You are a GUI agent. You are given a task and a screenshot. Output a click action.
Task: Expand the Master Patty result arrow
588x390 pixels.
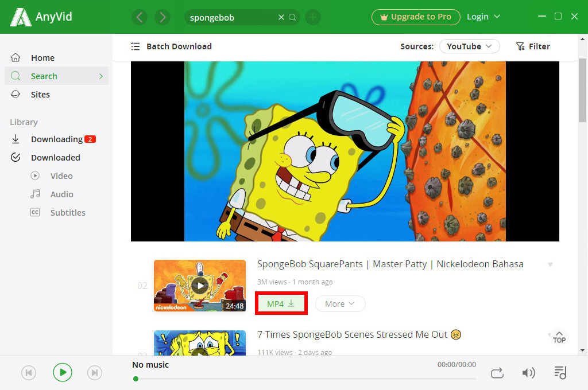pyautogui.click(x=550, y=264)
